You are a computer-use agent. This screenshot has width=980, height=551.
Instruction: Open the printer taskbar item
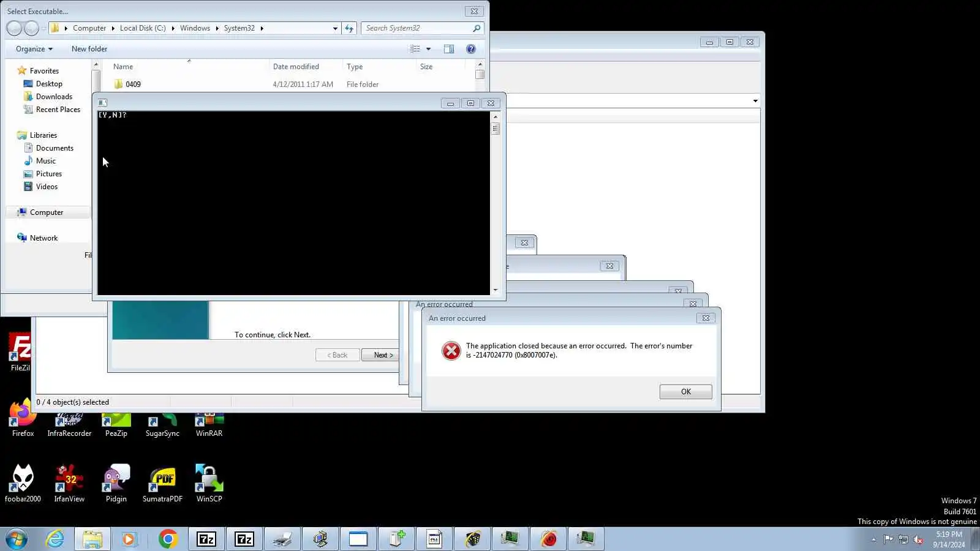tap(282, 539)
